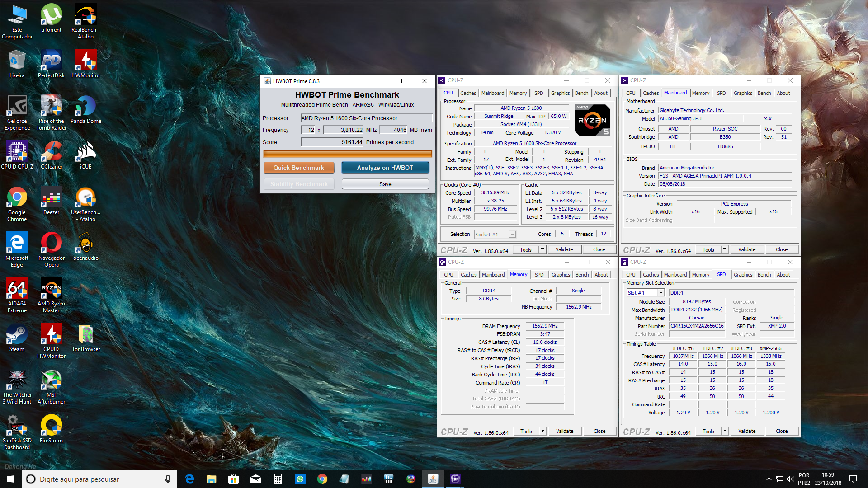Image resolution: width=868 pixels, height=488 pixels.
Task: Click the HWBOT Processor name field
Action: tap(366, 118)
